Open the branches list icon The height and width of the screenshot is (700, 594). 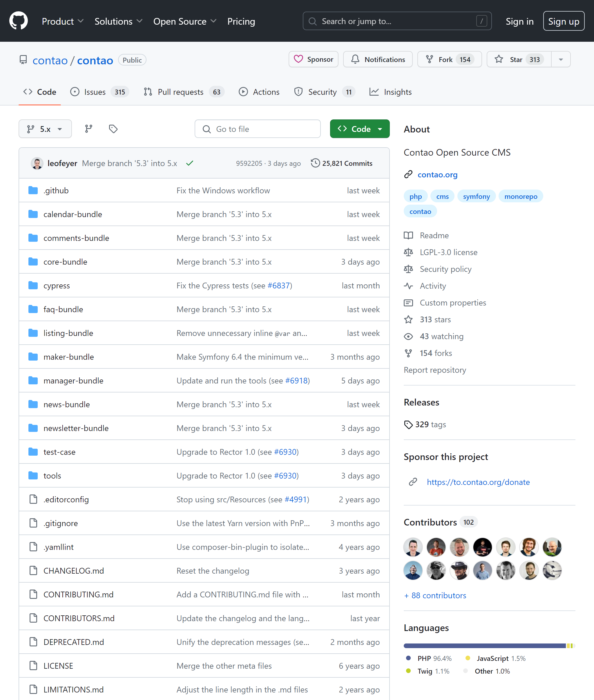(88, 129)
